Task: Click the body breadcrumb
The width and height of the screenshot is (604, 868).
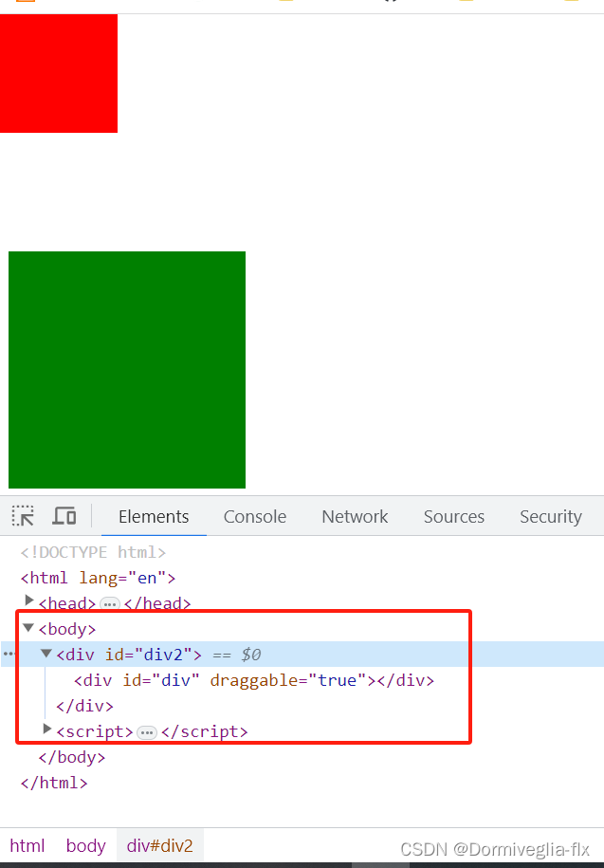Action: click(85, 846)
